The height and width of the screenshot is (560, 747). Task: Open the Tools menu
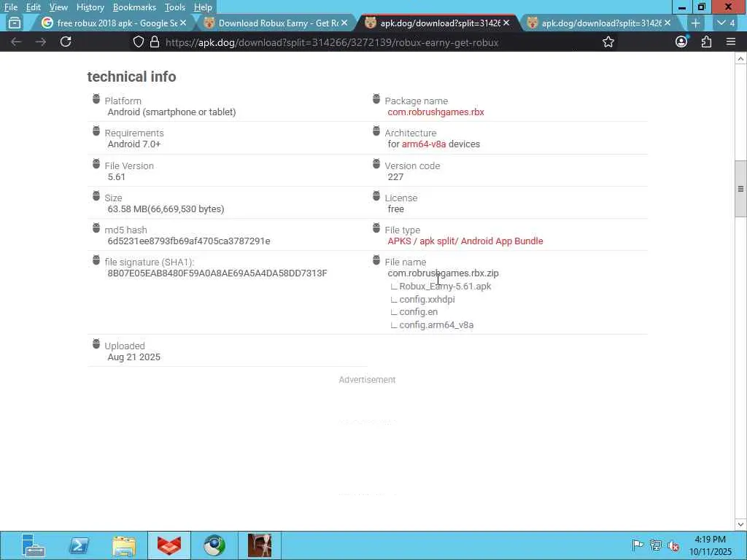pos(174,7)
